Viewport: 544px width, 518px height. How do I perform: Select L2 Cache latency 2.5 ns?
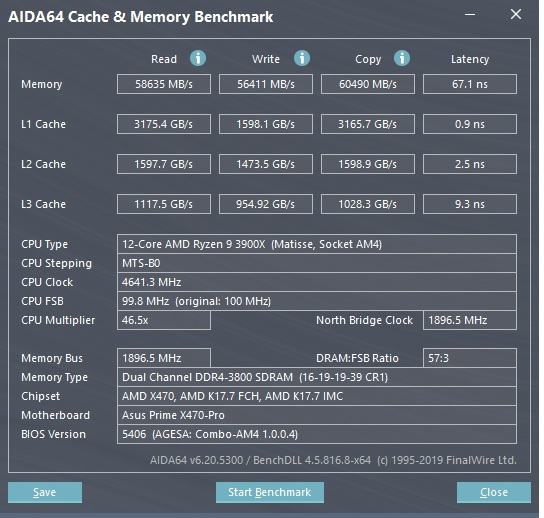coord(470,164)
